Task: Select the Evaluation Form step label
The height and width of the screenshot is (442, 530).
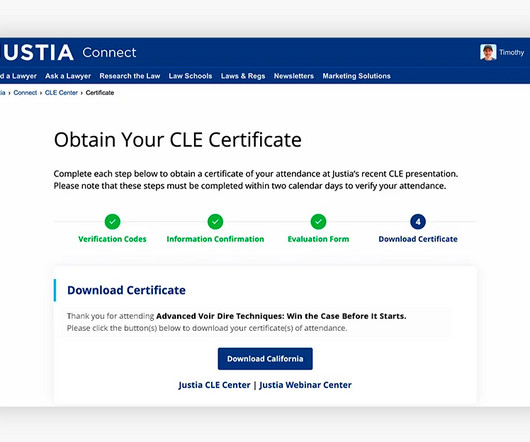Action: pyautogui.click(x=318, y=239)
